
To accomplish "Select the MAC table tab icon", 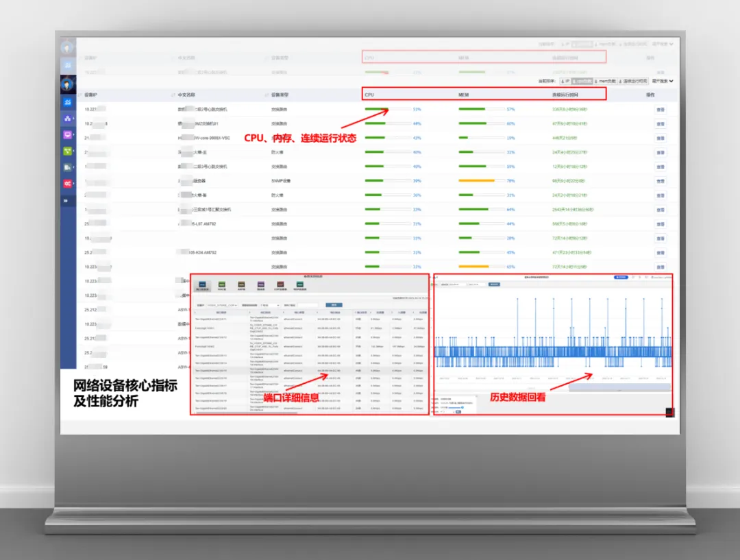I will (x=222, y=286).
